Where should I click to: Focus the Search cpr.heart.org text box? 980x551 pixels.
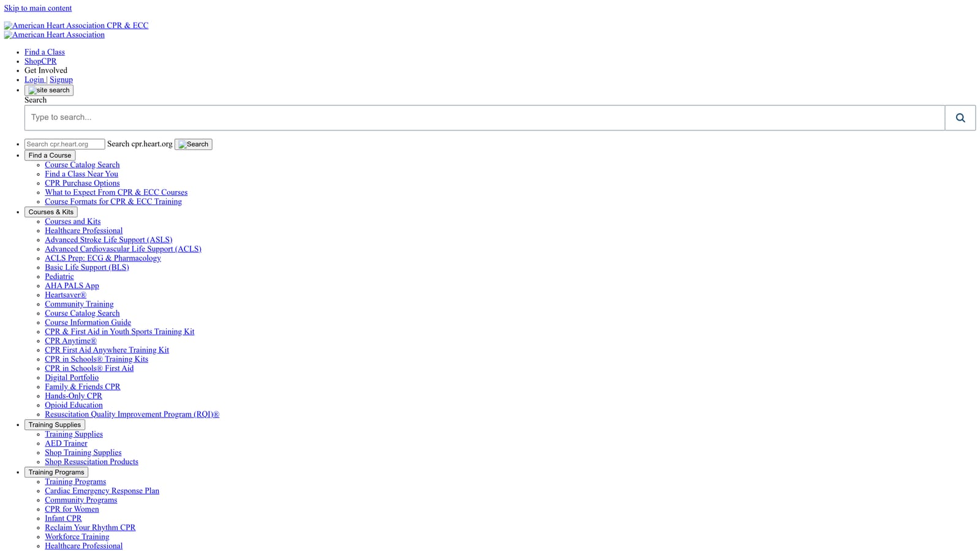coord(65,144)
